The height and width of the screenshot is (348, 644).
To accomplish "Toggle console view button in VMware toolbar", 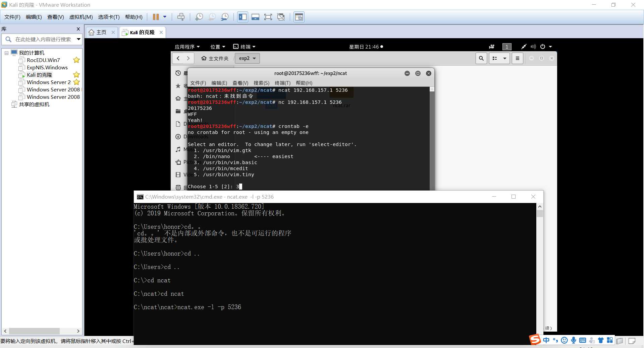I will (x=299, y=17).
